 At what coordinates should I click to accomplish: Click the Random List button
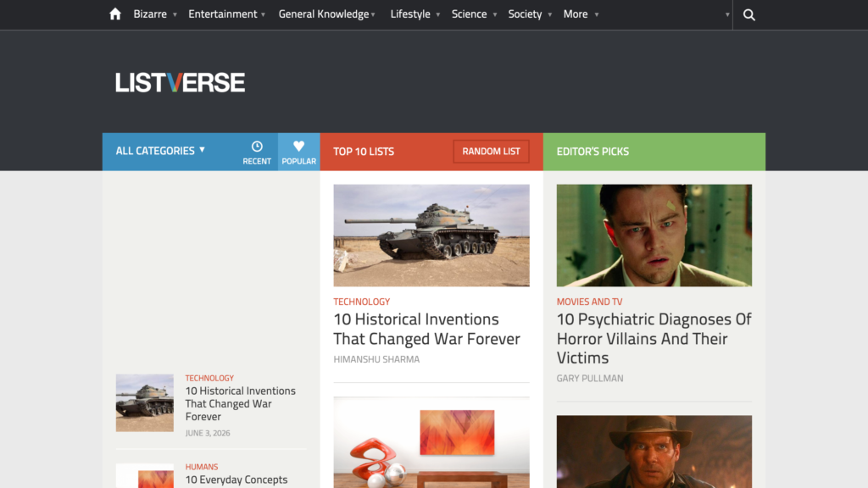click(x=491, y=152)
